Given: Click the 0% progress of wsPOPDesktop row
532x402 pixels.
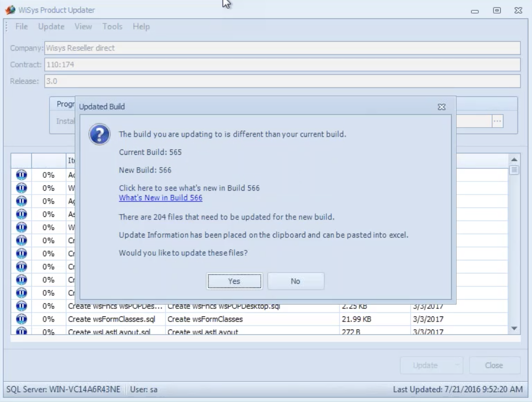Looking at the screenshot, I should click(x=49, y=306).
